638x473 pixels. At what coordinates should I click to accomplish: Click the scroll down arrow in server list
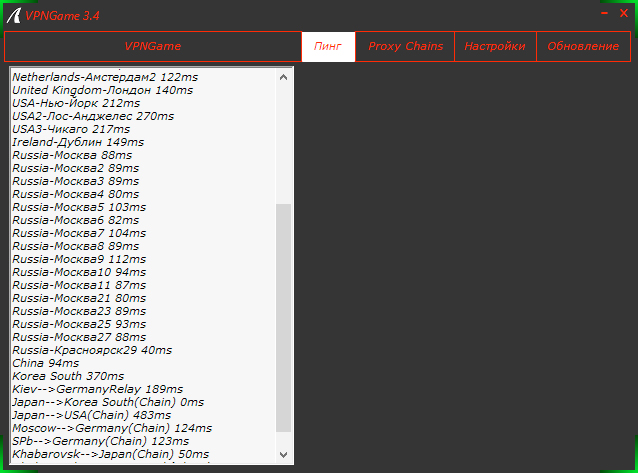coord(284,454)
